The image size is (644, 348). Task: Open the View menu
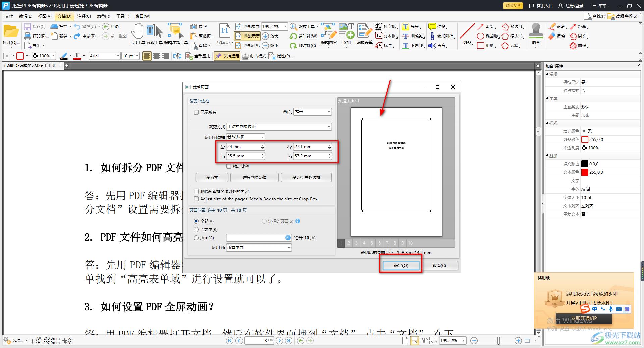click(x=45, y=16)
